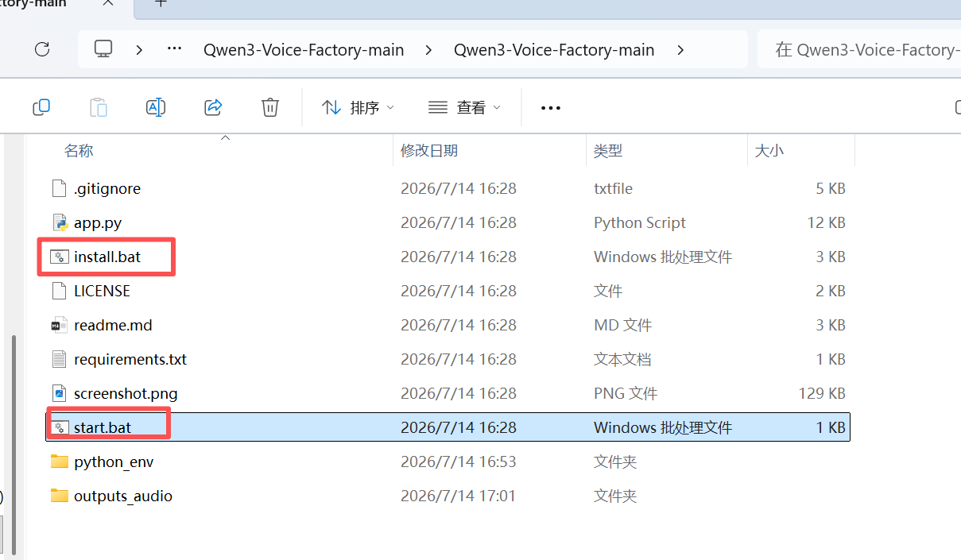The height and width of the screenshot is (560, 961).
Task: Select the file named LICENSE
Action: point(102,291)
